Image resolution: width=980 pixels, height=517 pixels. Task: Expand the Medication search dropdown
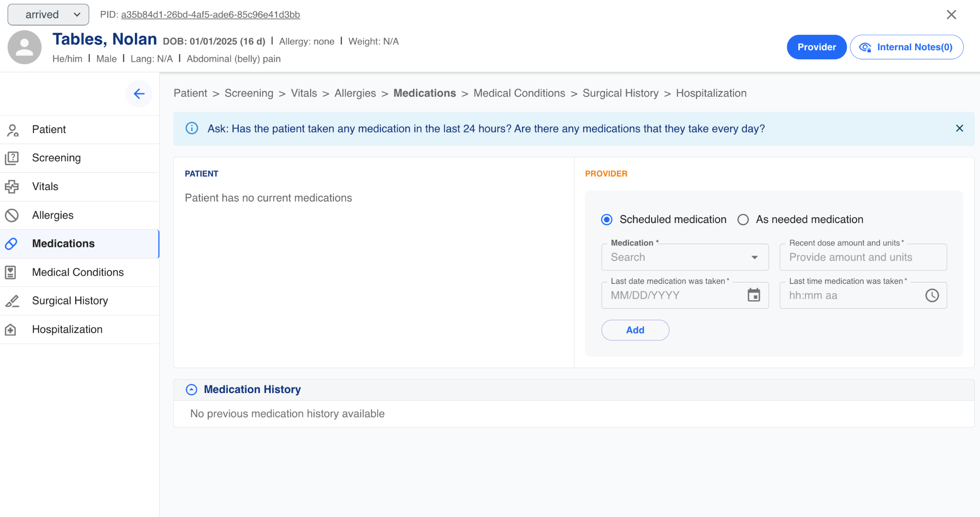point(754,258)
